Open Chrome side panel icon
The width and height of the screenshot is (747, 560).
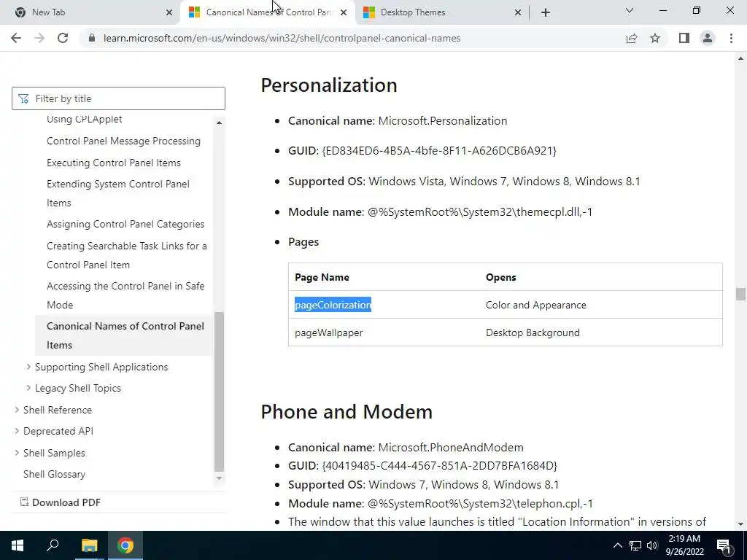click(684, 38)
